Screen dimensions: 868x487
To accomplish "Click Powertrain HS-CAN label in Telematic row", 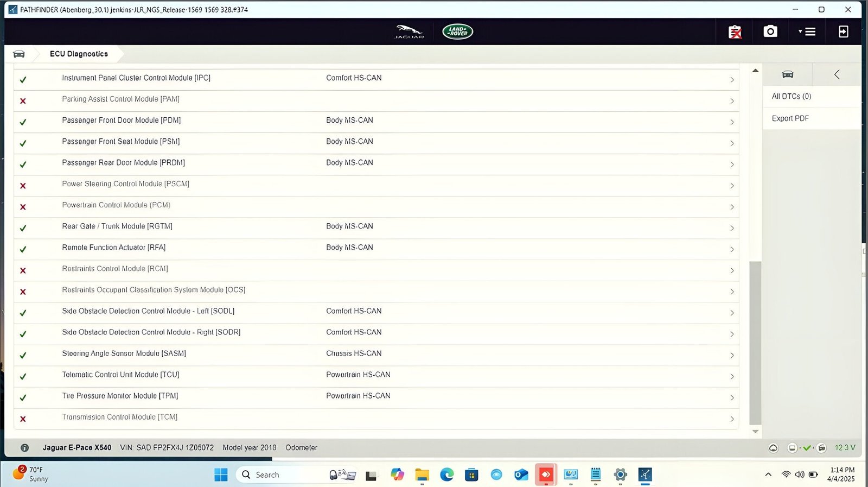I will pos(358,375).
